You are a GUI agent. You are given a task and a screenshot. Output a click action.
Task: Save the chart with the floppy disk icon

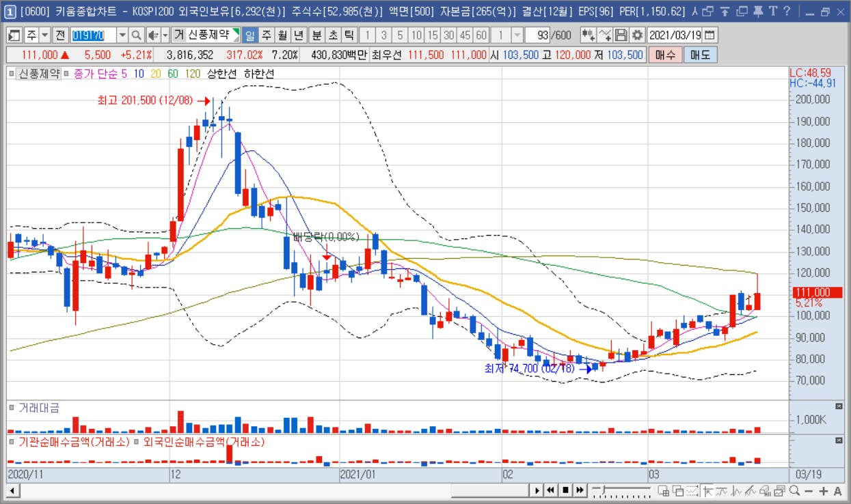(621, 35)
